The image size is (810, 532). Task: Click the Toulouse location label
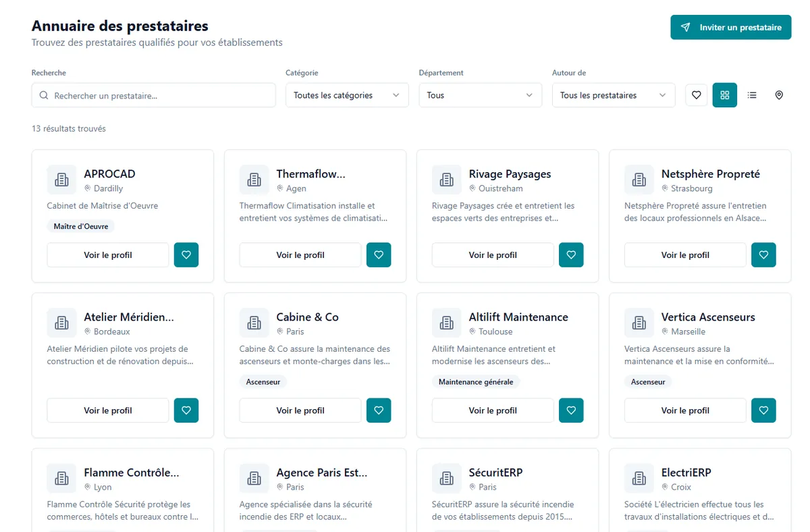[x=495, y=332]
